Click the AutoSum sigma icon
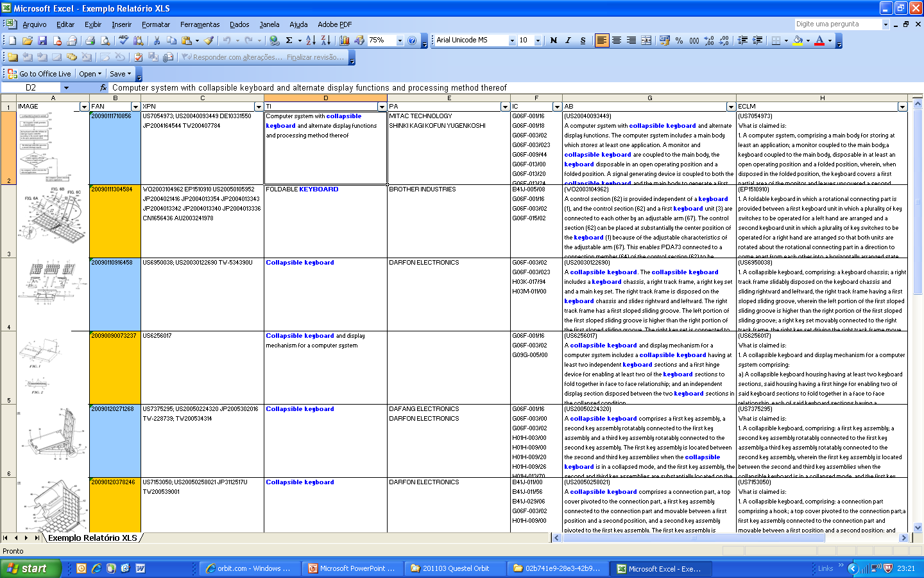Image resolution: width=924 pixels, height=578 pixels. 289,40
